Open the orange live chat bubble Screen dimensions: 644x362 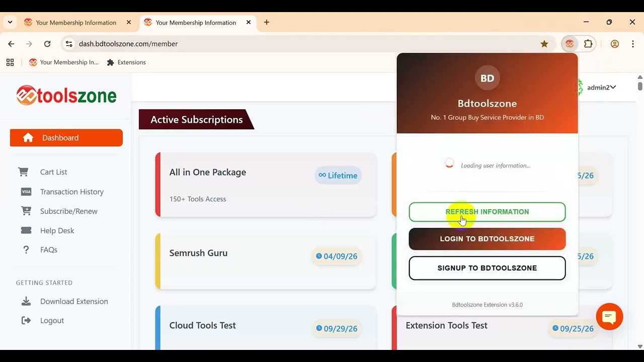(x=609, y=316)
